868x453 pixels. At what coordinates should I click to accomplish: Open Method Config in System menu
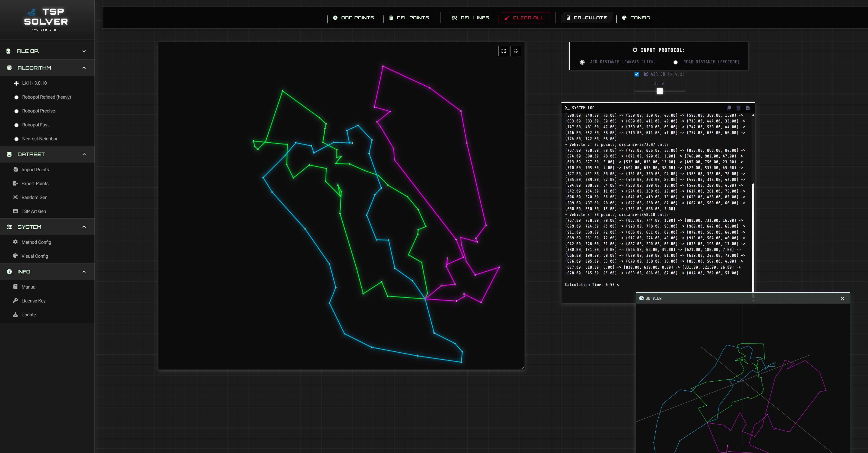[x=36, y=242]
